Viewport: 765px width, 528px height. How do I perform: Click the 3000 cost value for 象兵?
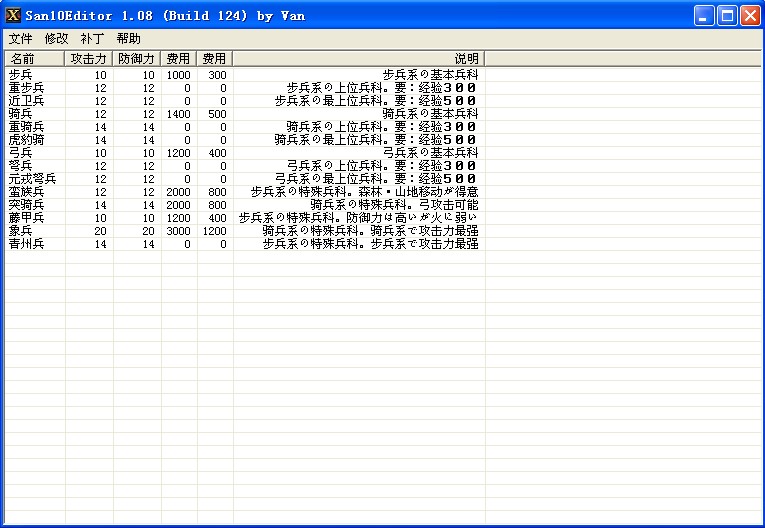pyautogui.click(x=178, y=231)
